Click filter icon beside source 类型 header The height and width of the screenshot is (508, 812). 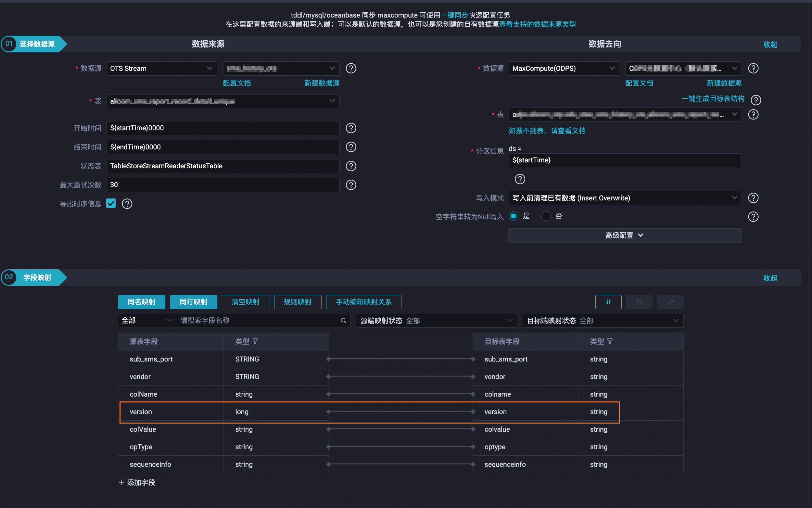(x=255, y=341)
